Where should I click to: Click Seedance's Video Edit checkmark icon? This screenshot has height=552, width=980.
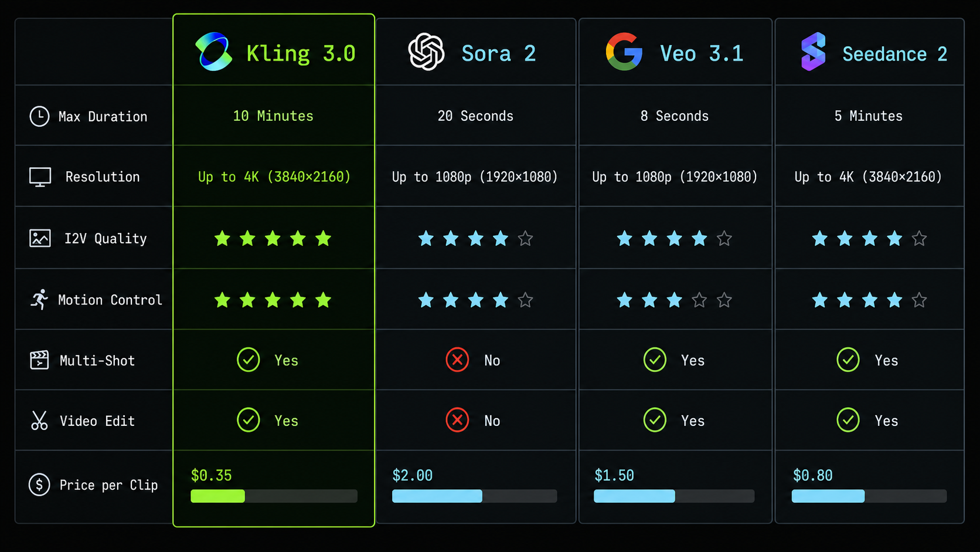point(848,420)
